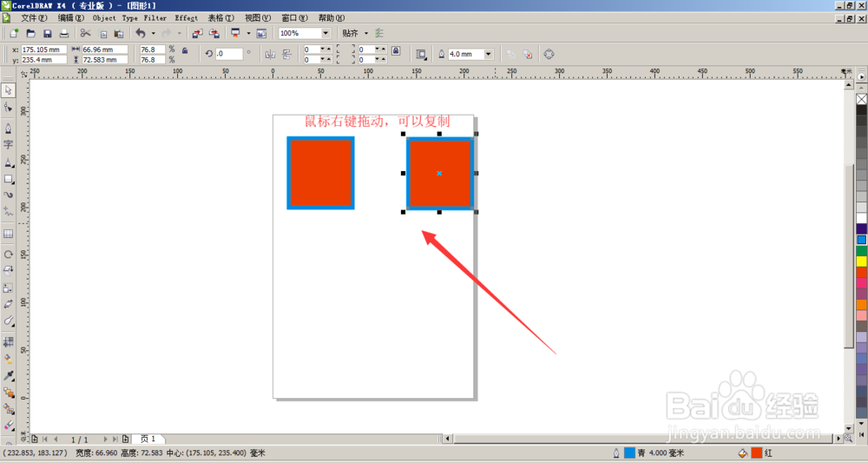Click the y position field 235.4 mm
This screenshot has height=463, width=868.
coord(43,59)
